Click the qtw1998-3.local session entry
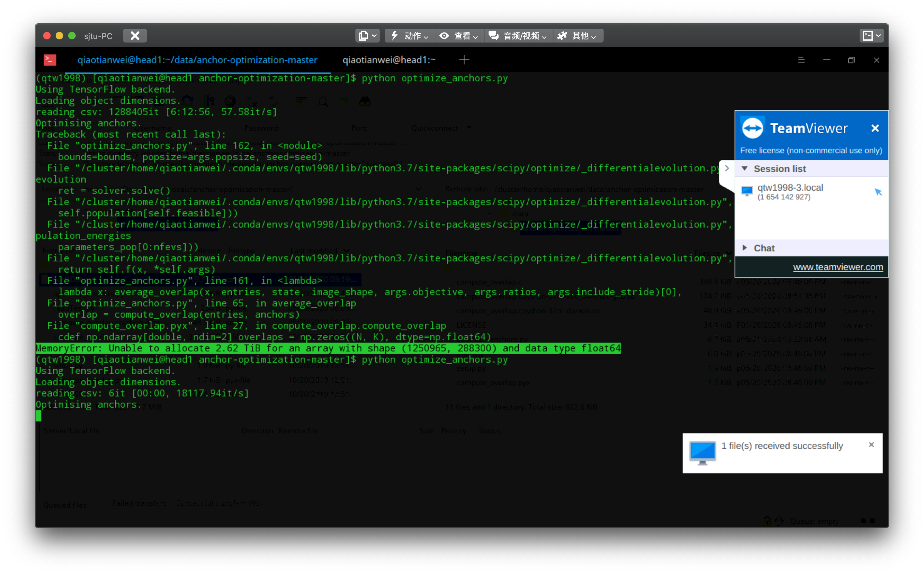Image resolution: width=924 pixels, height=574 pixels. tap(790, 192)
